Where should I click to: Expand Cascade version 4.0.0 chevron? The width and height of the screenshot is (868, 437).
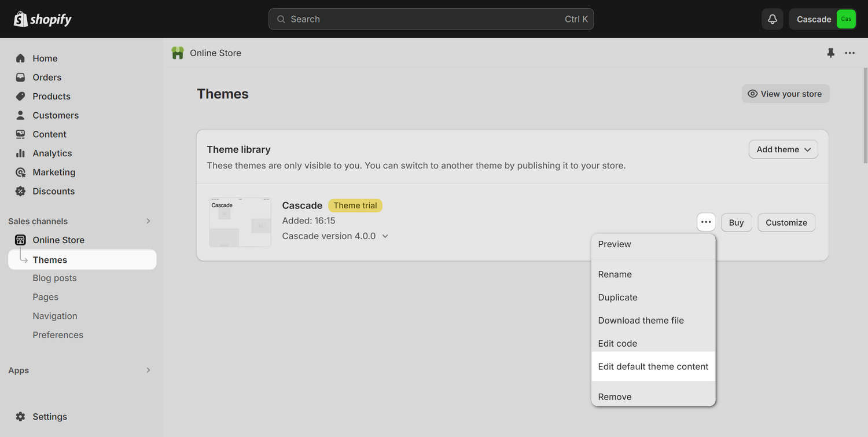coord(385,236)
